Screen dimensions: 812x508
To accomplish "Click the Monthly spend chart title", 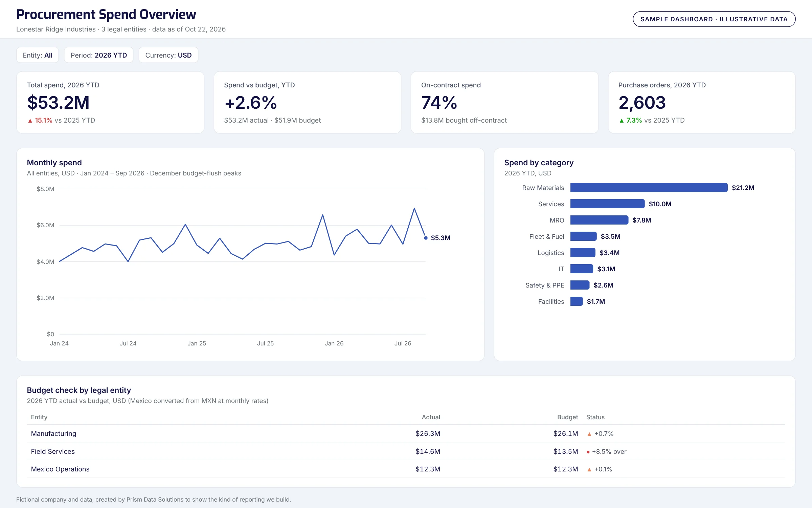I will (54, 163).
